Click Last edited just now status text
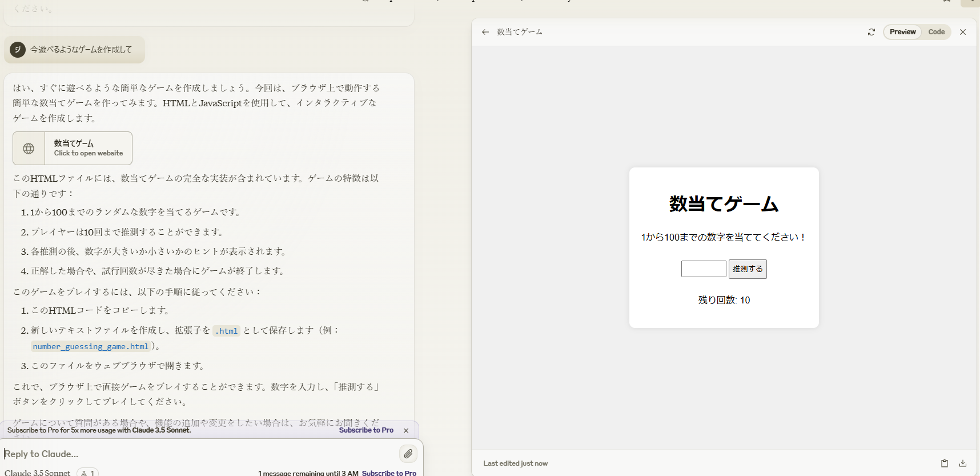The height and width of the screenshot is (476, 980). pyautogui.click(x=515, y=463)
